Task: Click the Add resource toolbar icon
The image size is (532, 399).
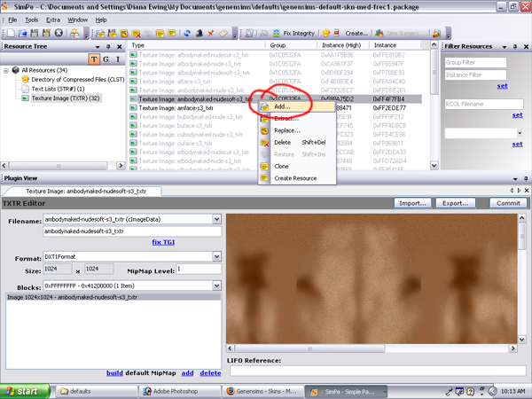Action: 99,34
